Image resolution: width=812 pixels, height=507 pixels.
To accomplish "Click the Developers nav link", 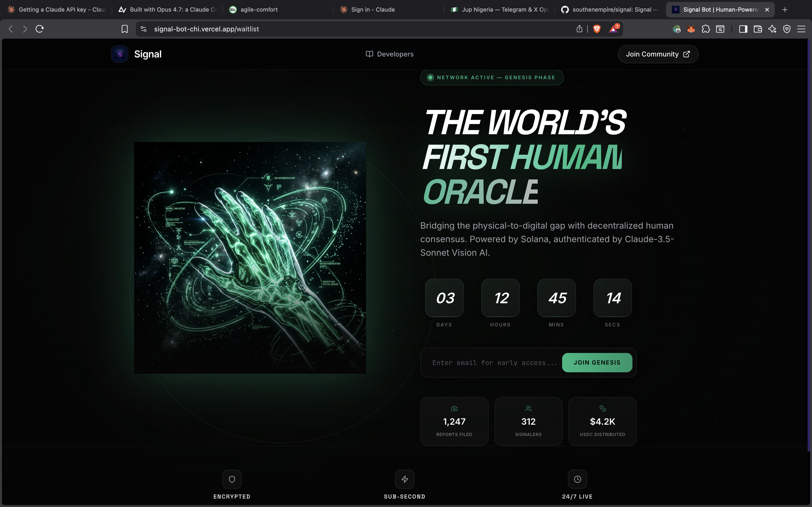I will (x=390, y=54).
